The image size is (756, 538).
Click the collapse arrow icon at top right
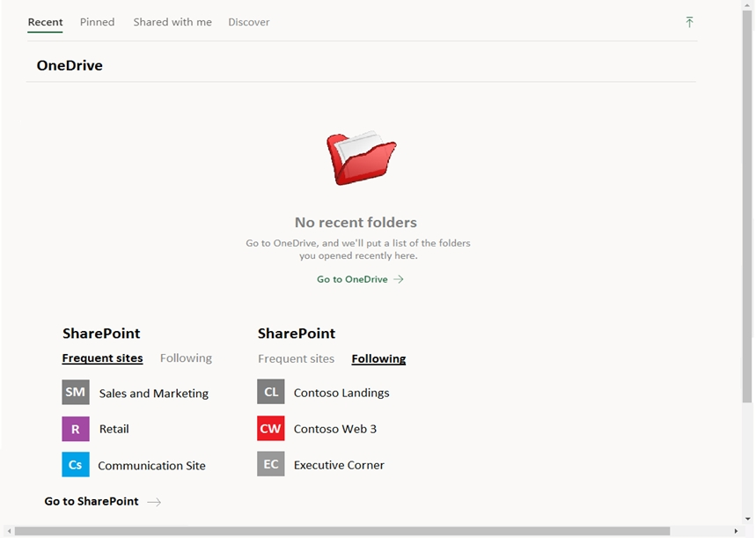tap(689, 22)
